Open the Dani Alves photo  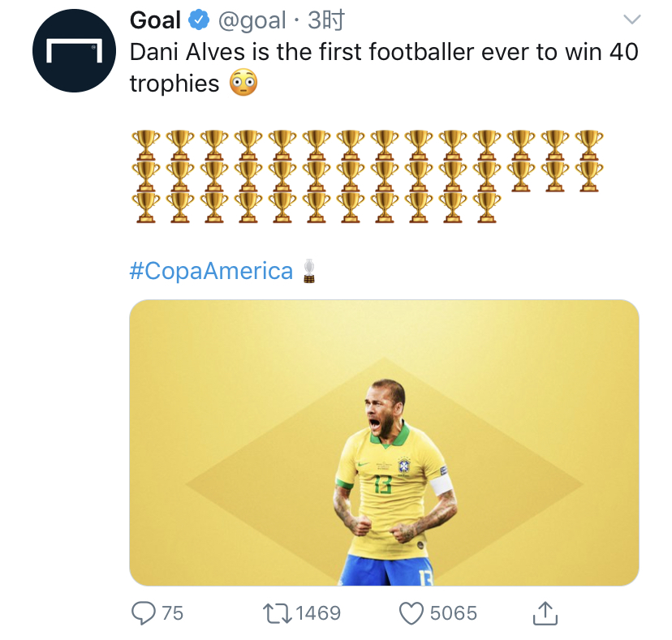pyautogui.click(x=384, y=442)
